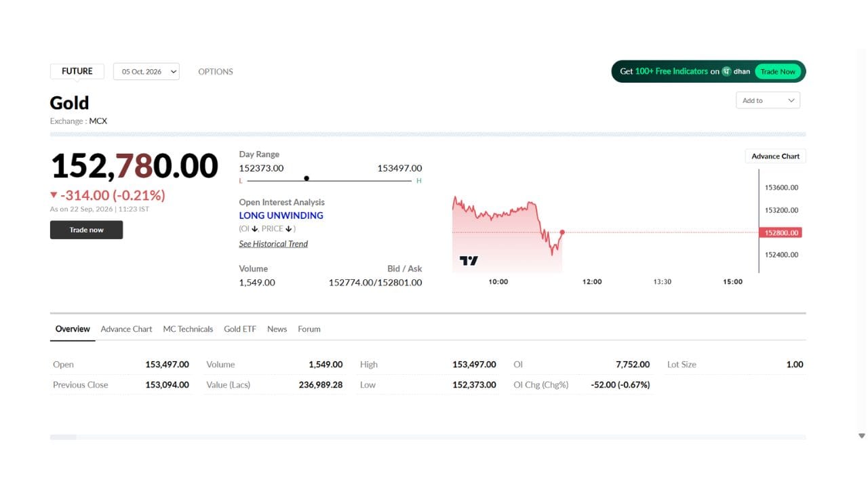Click the dhan logo icon in the banner
This screenshot has width=868, height=488.
(x=726, y=71)
